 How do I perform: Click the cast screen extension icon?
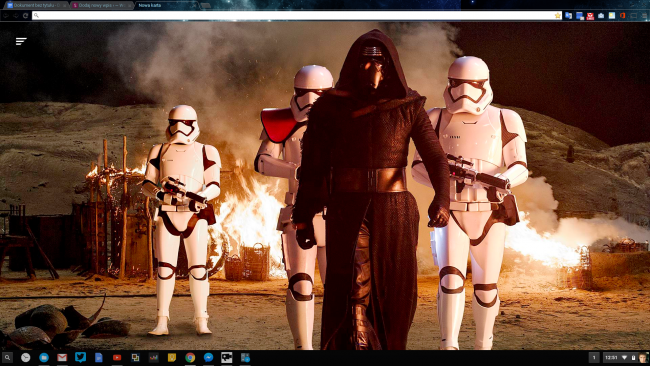(633, 15)
